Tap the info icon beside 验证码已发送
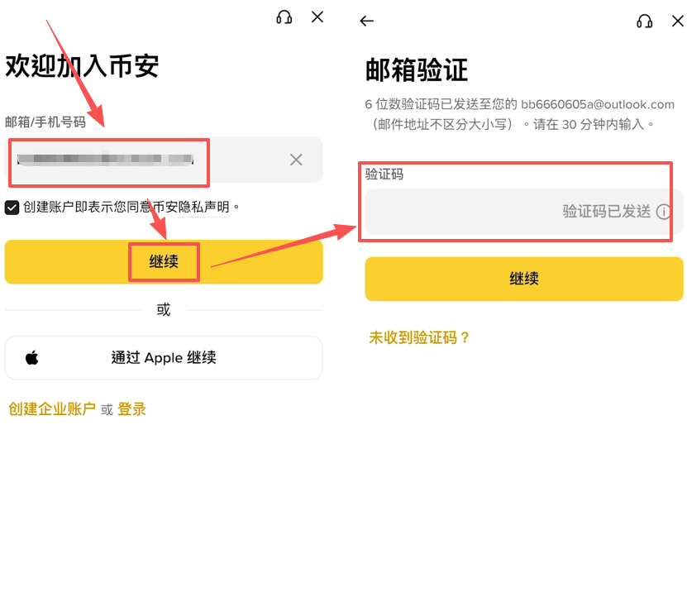 point(663,212)
